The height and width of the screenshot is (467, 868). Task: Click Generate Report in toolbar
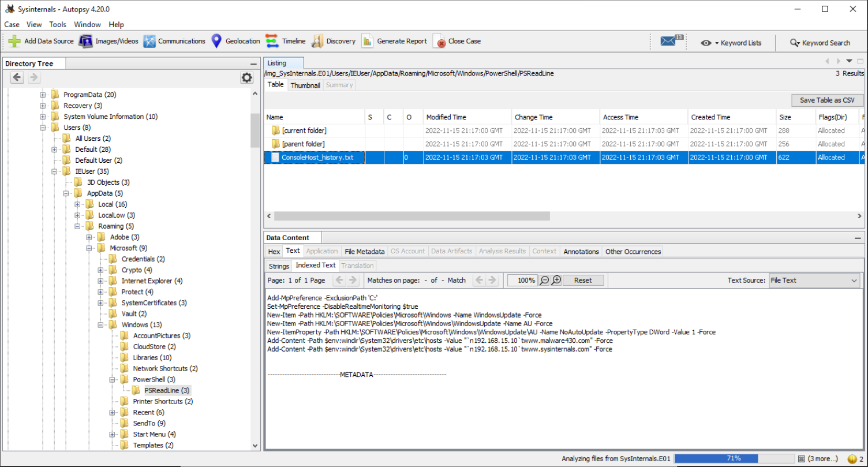click(394, 42)
